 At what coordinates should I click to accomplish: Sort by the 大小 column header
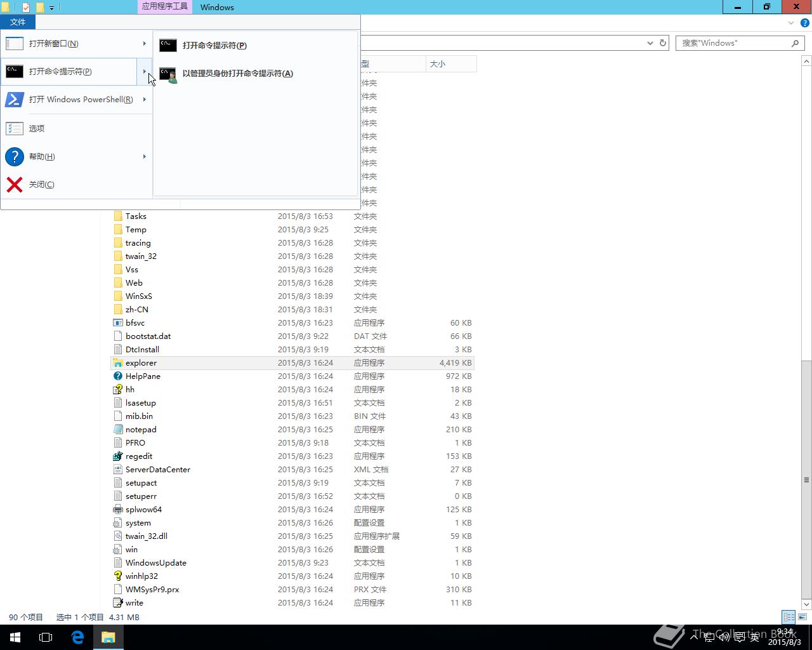pos(450,64)
